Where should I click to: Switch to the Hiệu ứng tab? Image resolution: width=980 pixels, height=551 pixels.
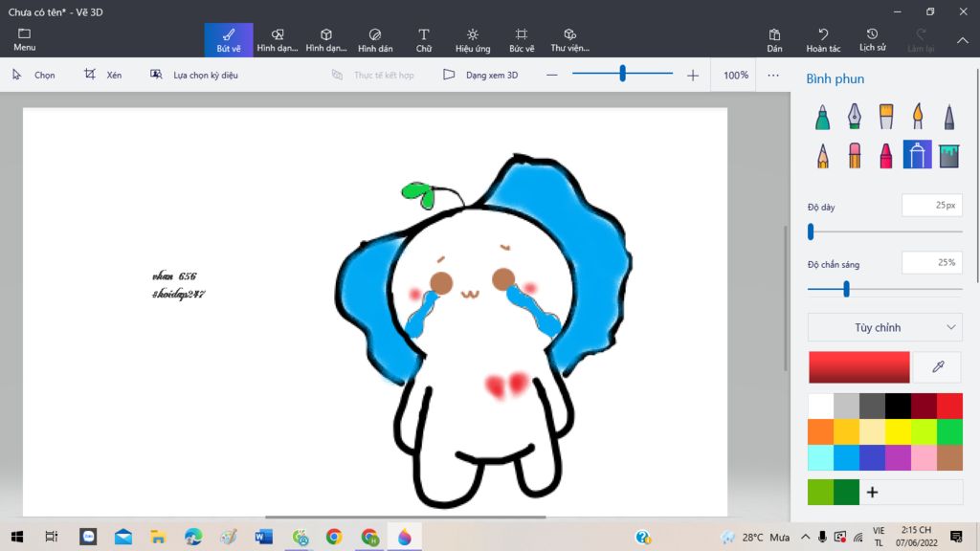pos(473,40)
